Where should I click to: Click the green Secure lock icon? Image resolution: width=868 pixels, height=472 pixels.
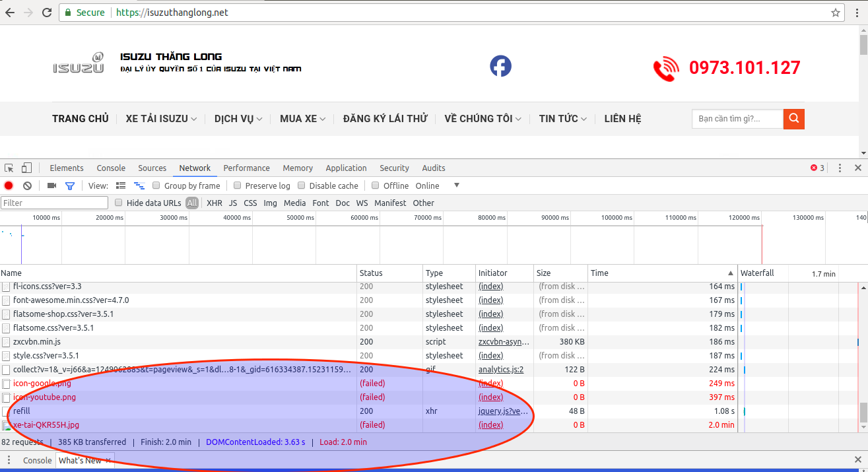(67, 13)
